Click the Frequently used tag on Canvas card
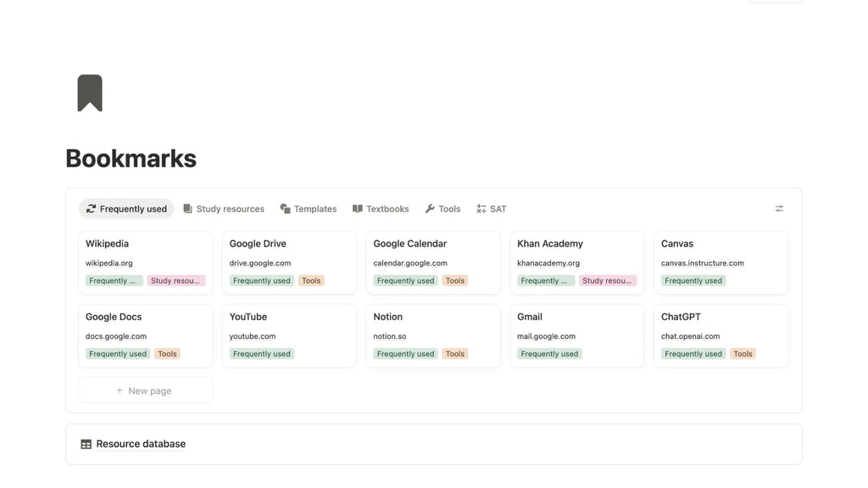This screenshot has height=488, width=868. tap(693, 280)
